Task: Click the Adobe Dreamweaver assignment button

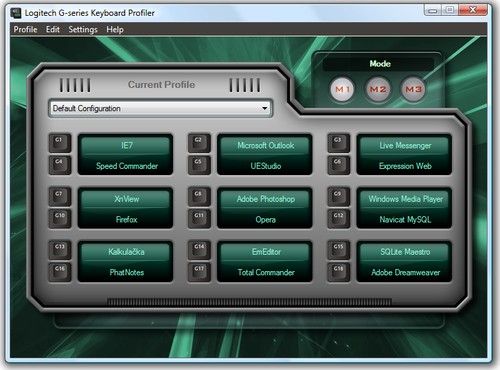Action: pyautogui.click(x=405, y=272)
